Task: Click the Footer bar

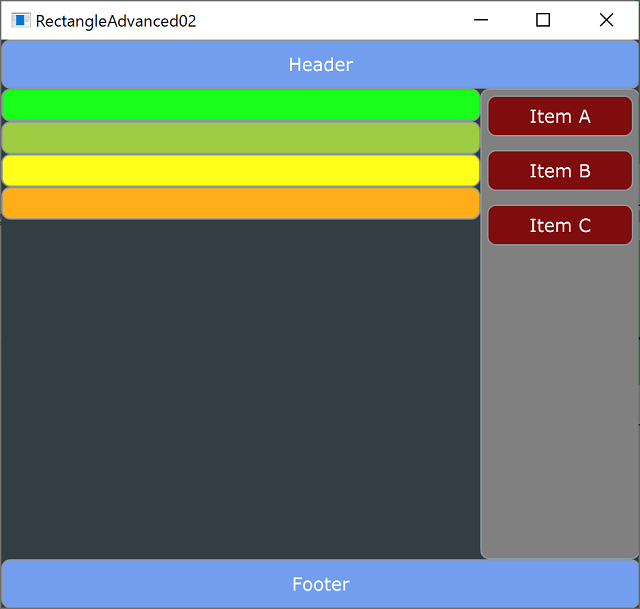Action: pos(320,584)
